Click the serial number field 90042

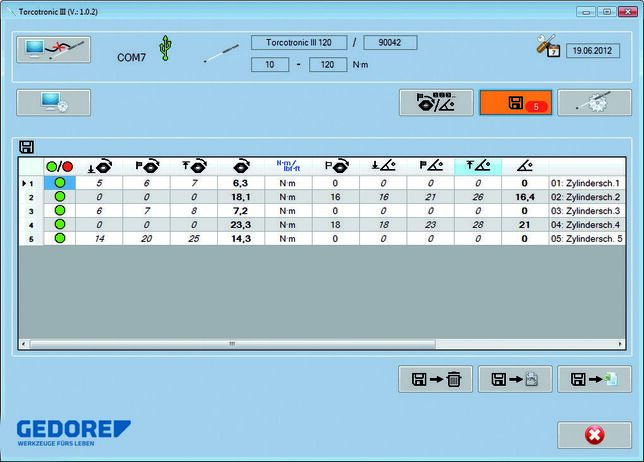coord(389,43)
